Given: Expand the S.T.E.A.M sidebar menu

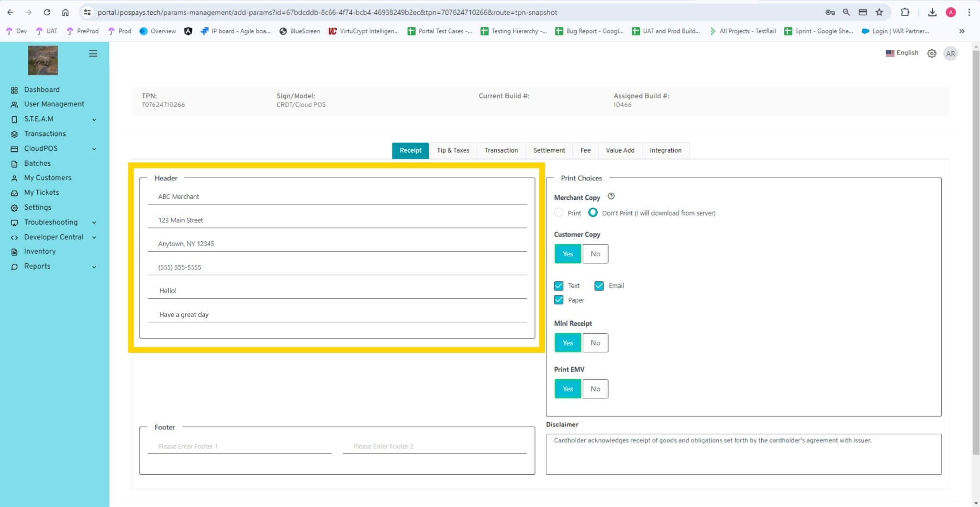Looking at the screenshot, I should click(x=94, y=120).
